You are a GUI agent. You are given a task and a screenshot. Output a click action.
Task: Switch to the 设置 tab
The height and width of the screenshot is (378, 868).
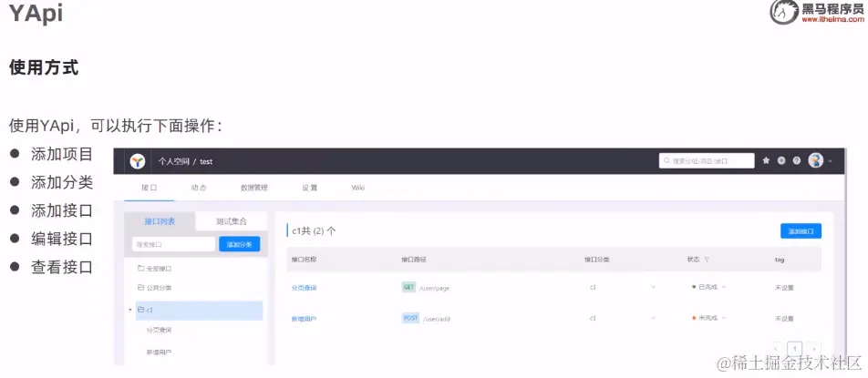pyautogui.click(x=309, y=188)
